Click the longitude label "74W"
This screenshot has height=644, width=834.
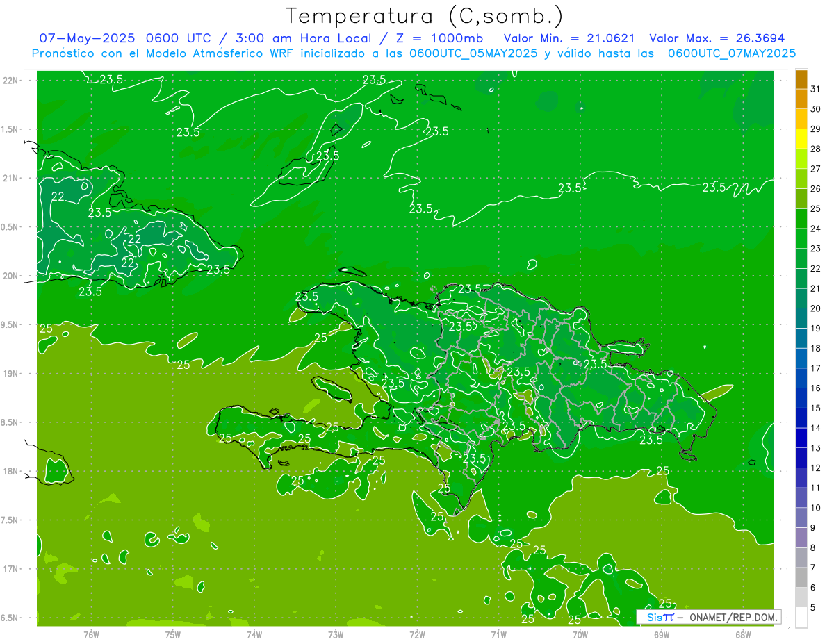pos(254,635)
